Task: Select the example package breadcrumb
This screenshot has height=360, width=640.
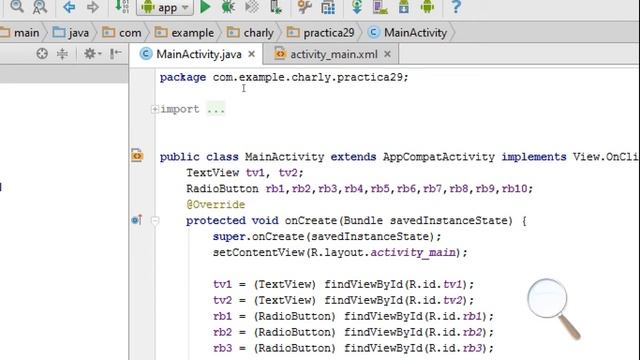Action: click(184, 33)
